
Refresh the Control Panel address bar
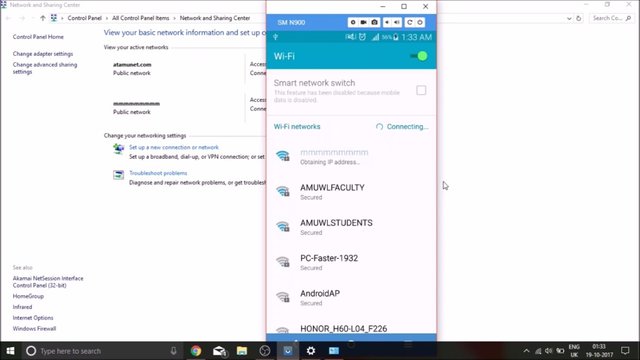578,18
